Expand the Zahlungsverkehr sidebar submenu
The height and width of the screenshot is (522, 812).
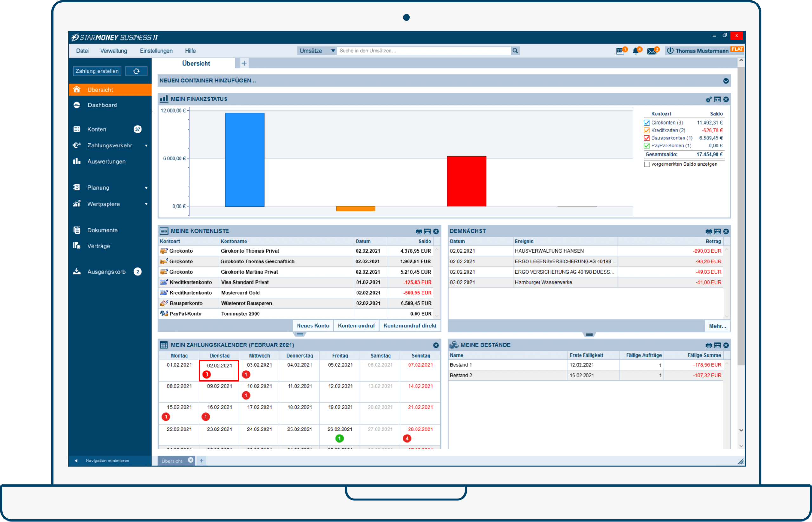[146, 146]
